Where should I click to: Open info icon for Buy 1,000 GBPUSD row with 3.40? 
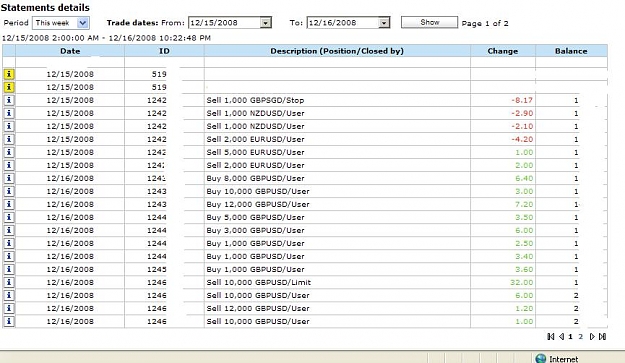tap(9, 256)
